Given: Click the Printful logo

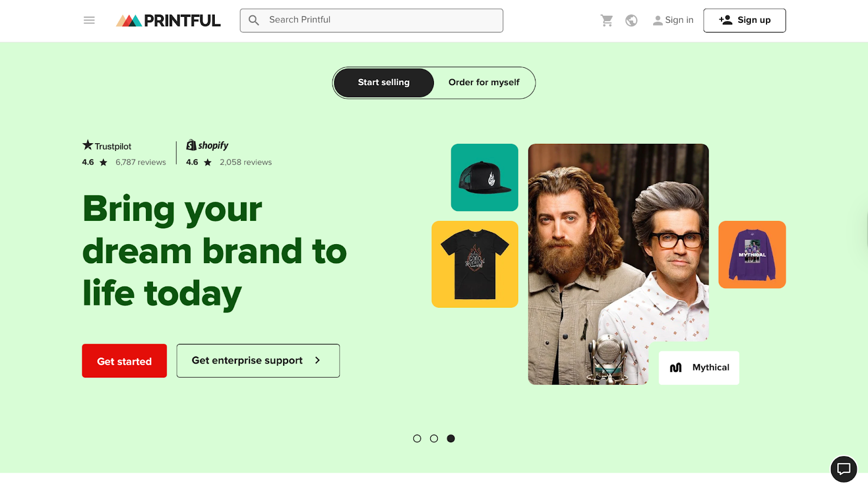Looking at the screenshot, I should [168, 21].
